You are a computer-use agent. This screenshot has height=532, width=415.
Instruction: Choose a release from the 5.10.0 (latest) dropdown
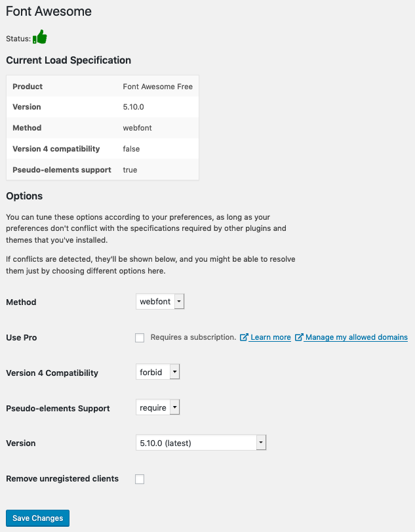point(201,443)
